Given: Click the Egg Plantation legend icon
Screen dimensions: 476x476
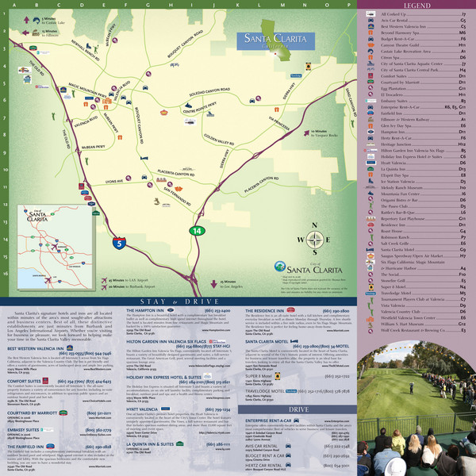Looking at the screenshot, I should click(370, 88).
